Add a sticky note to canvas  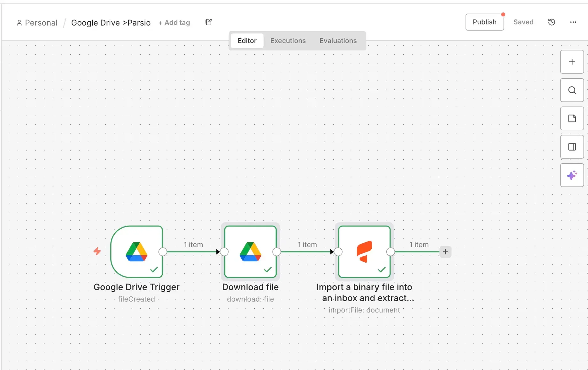[x=572, y=119]
